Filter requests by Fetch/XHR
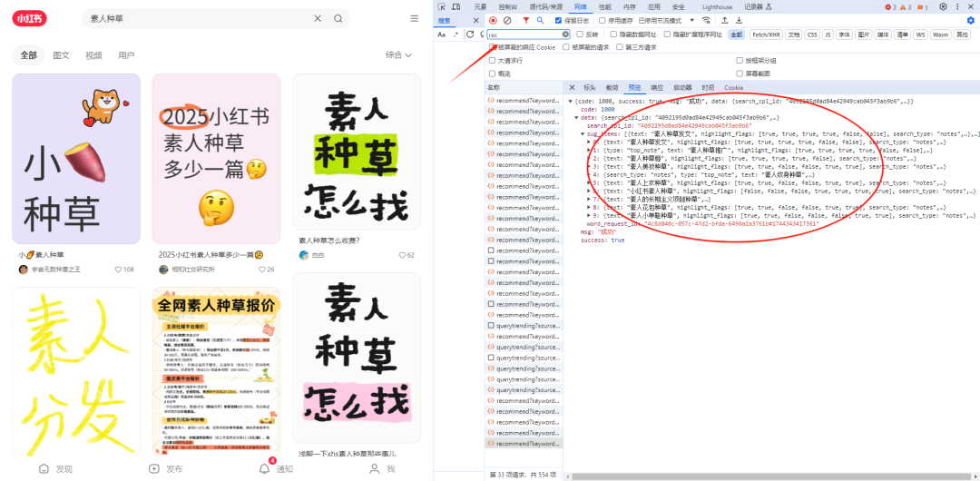 766,34
